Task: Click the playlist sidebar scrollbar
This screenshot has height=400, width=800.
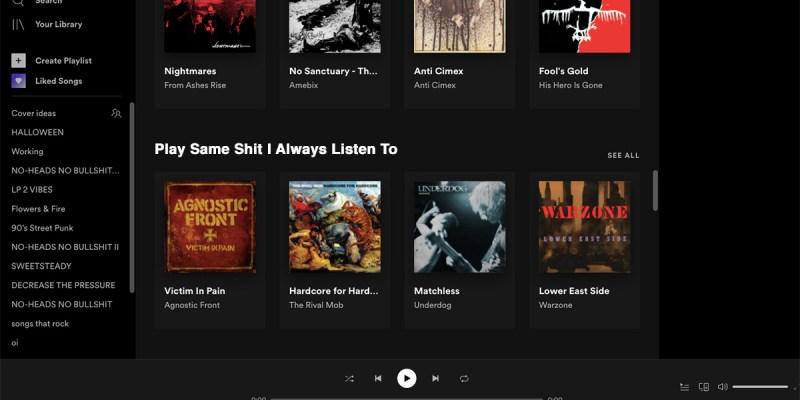Action: 132,197
